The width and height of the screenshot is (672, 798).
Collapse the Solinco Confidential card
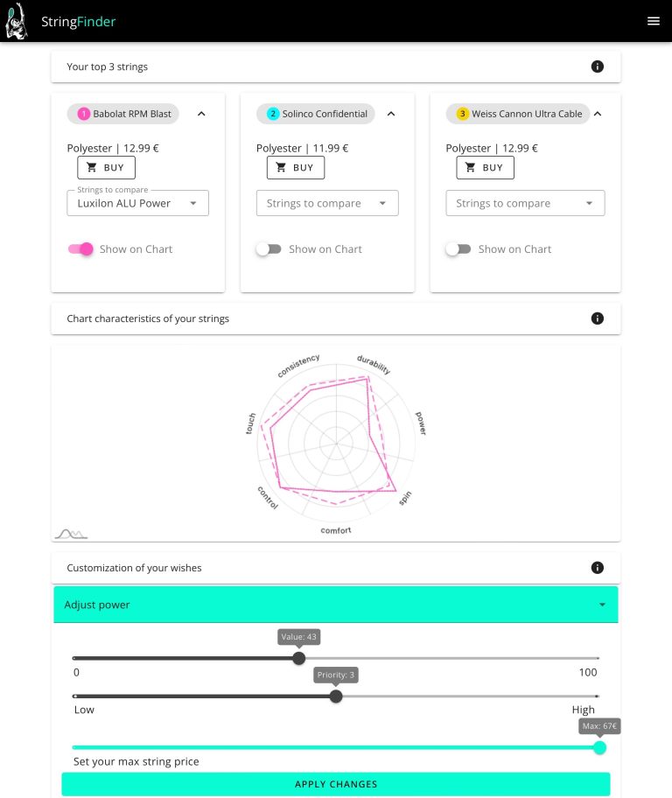pos(391,114)
